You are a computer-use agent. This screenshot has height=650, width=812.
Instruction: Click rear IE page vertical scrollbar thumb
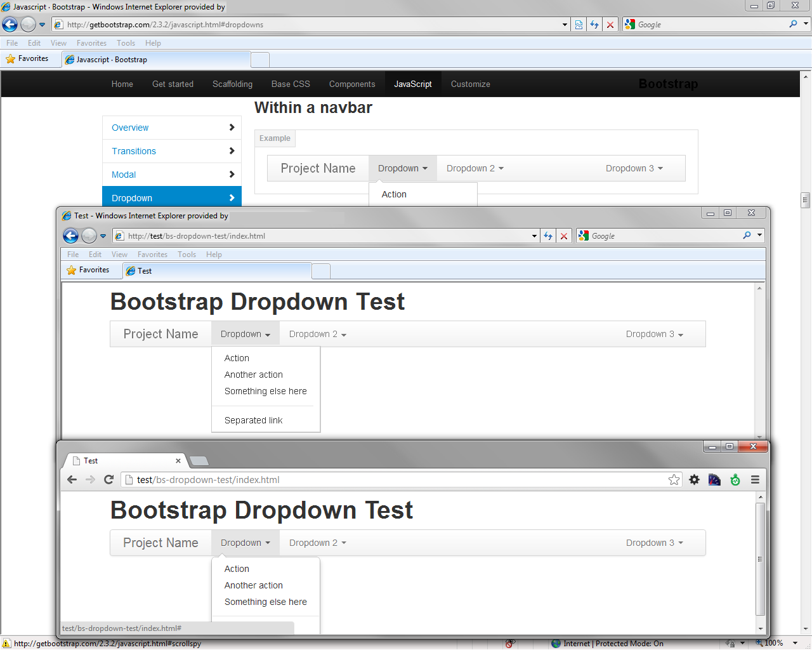pos(806,201)
